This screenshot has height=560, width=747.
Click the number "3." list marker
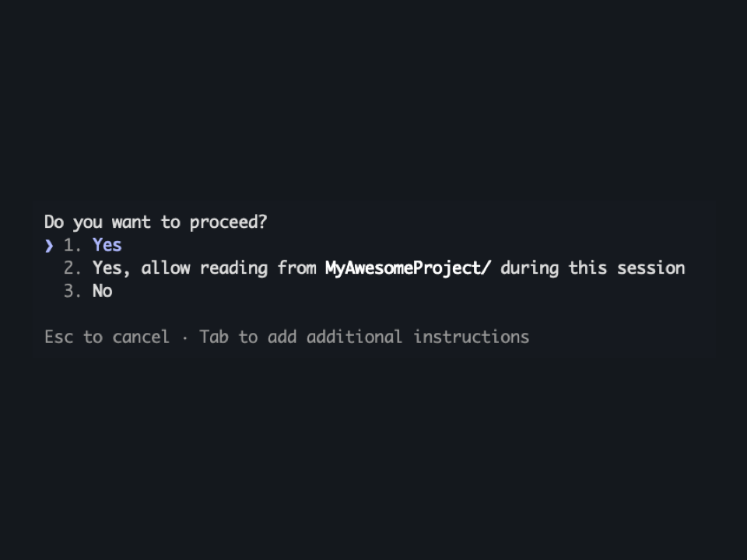(74, 291)
